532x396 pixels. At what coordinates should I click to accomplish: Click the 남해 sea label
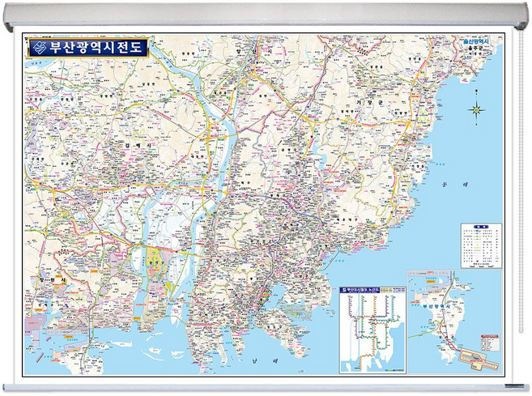point(265,360)
